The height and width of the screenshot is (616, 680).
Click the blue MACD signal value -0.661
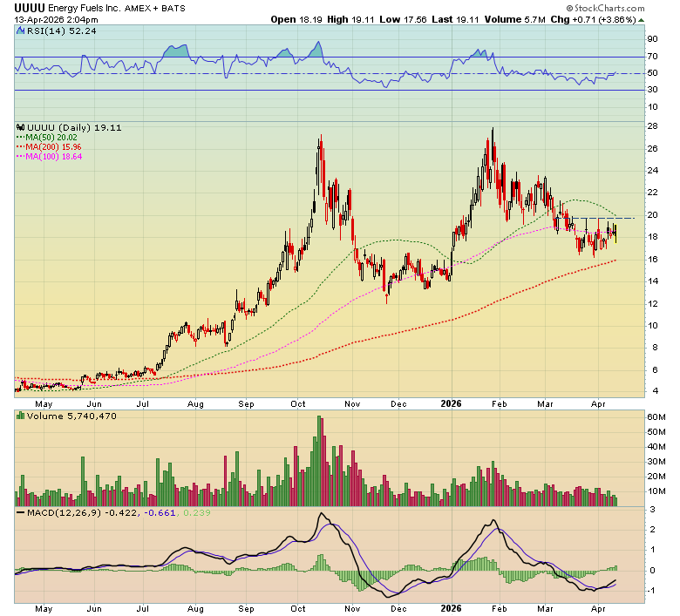pos(160,513)
